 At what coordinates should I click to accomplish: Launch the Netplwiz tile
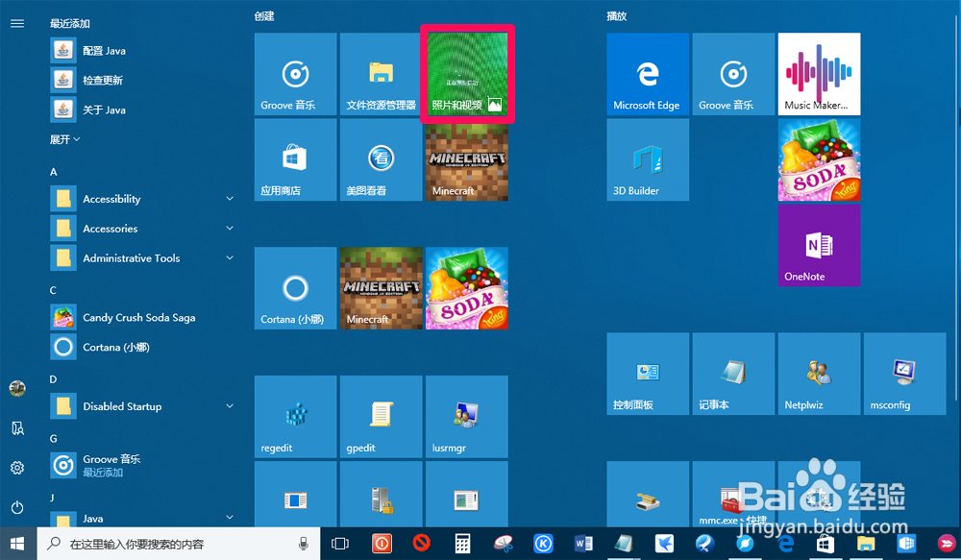point(820,375)
